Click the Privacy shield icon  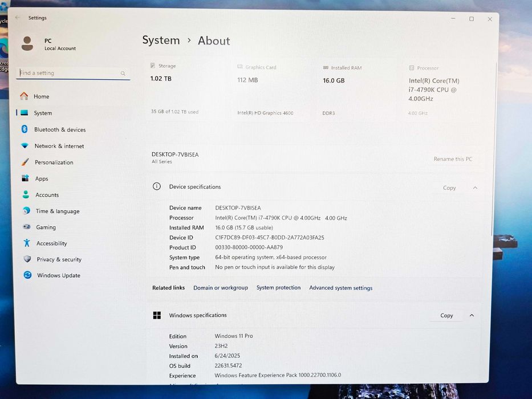(27, 259)
